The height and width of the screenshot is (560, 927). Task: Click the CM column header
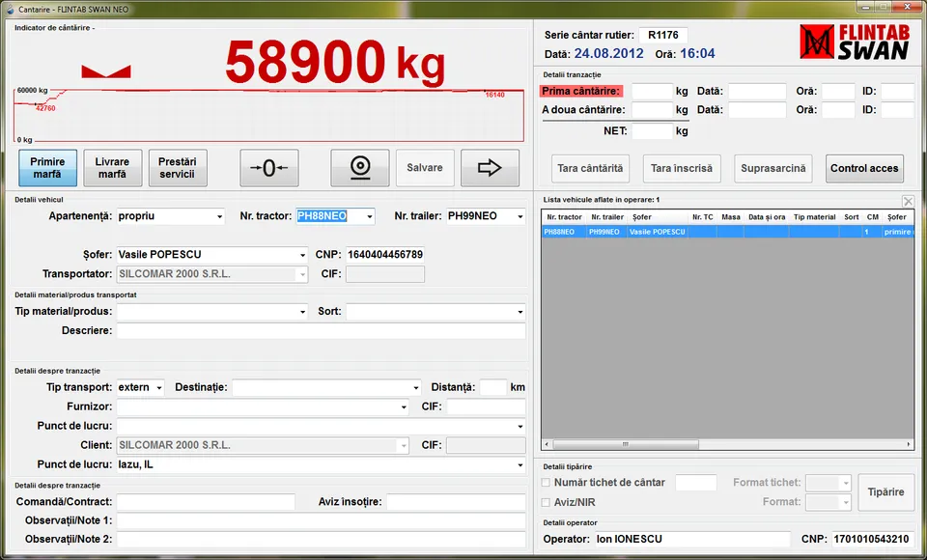[873, 217]
